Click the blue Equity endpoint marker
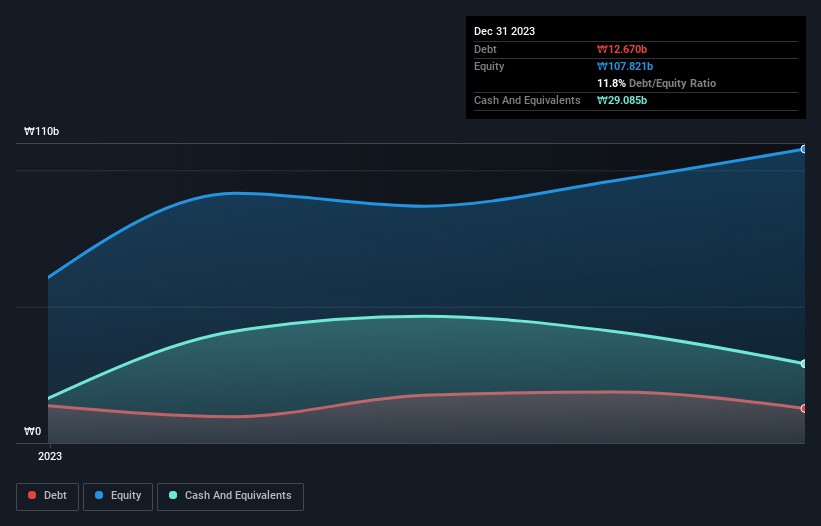This screenshot has width=821, height=526. (x=804, y=149)
